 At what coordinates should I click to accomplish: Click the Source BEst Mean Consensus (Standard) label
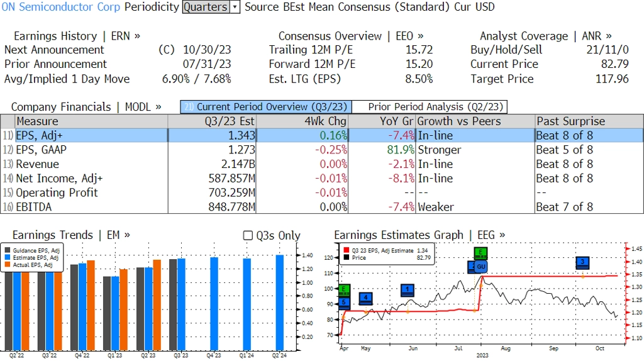347,7
